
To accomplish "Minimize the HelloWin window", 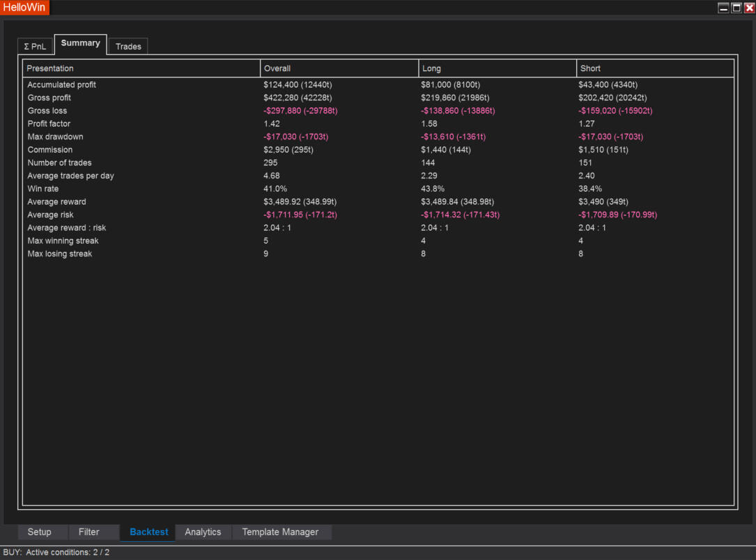I will pyautogui.click(x=724, y=8).
